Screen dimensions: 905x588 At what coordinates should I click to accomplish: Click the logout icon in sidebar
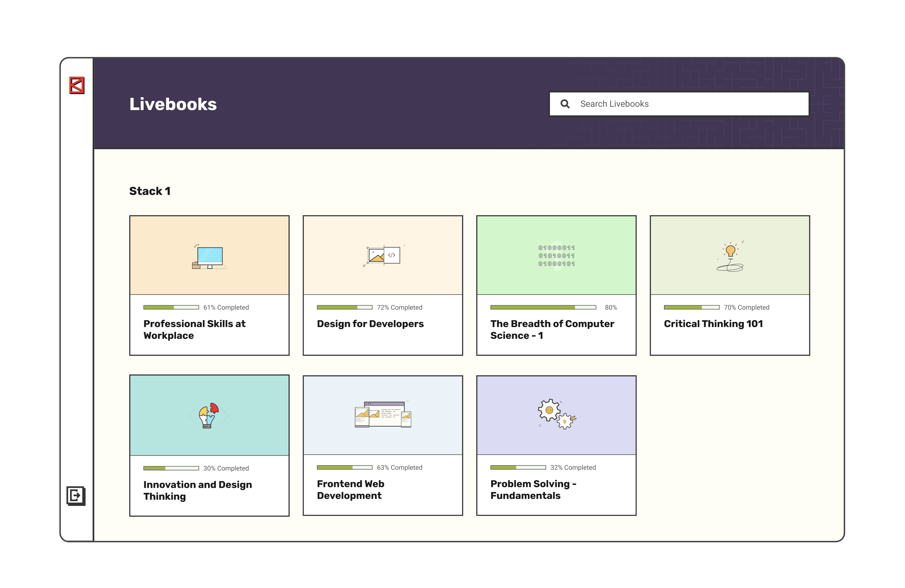pos(76,496)
